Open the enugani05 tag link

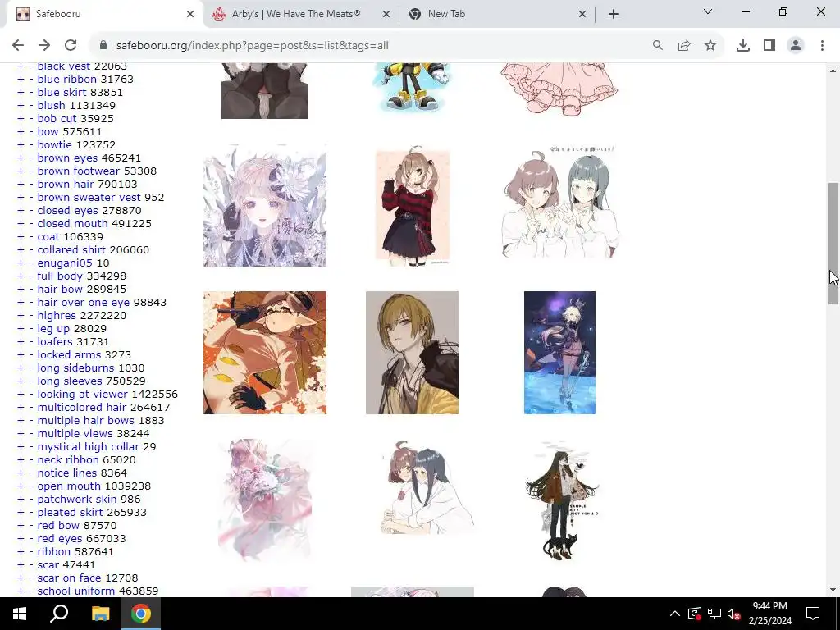65,263
